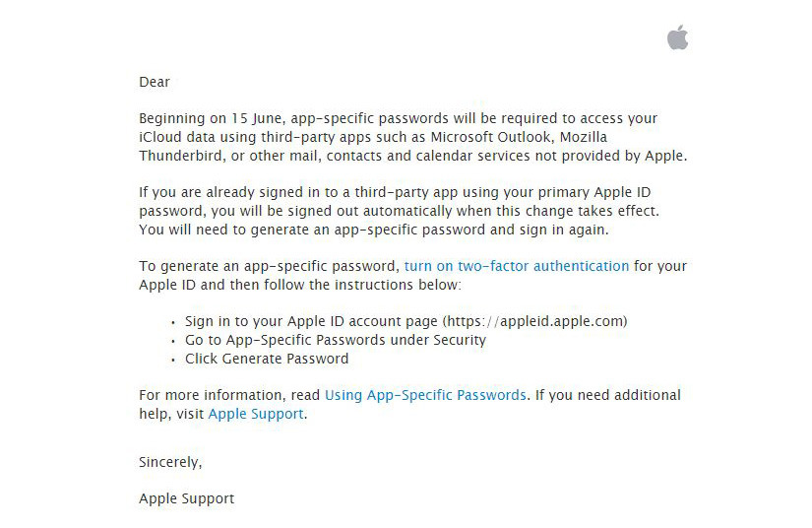Click the 'Apple ID and then follow' line

click(300, 285)
